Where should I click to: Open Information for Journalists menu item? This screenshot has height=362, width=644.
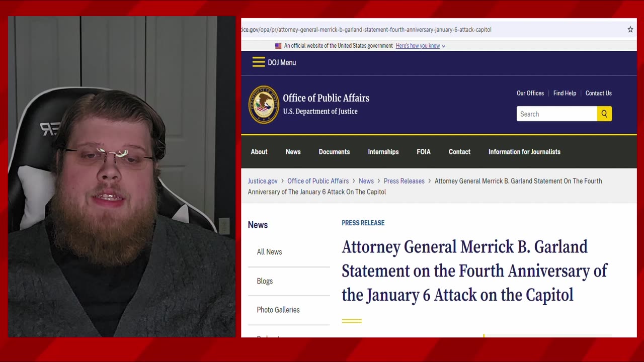pos(524,152)
